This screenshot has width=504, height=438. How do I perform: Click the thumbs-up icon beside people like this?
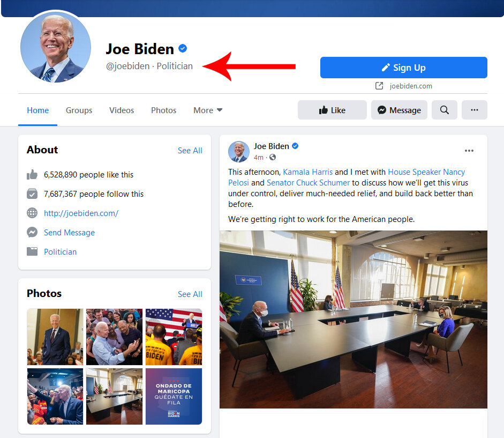[x=32, y=174]
